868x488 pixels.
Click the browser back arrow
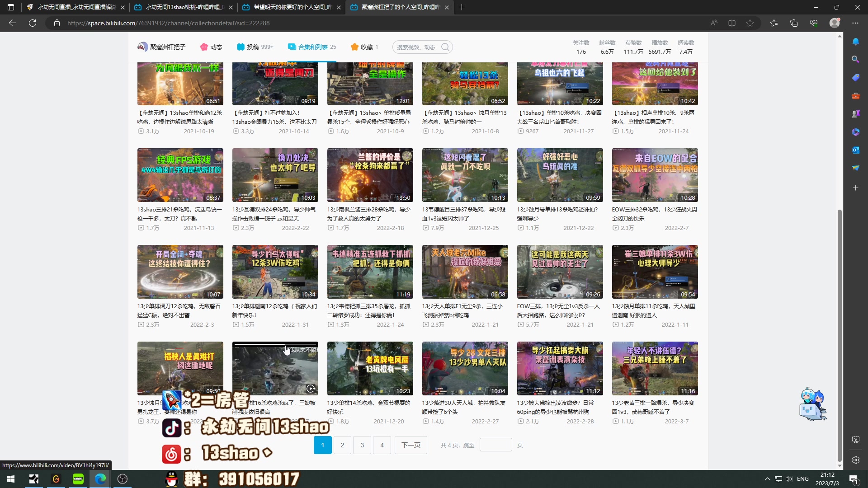point(13,23)
